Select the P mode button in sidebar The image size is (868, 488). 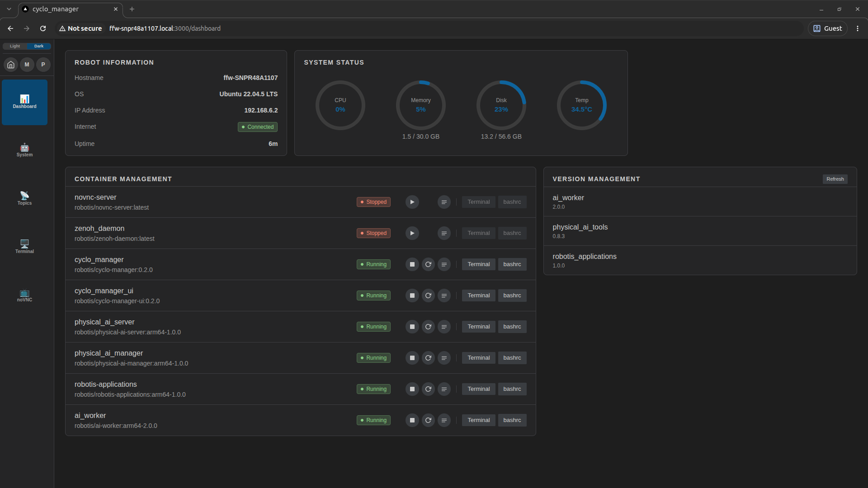point(43,65)
